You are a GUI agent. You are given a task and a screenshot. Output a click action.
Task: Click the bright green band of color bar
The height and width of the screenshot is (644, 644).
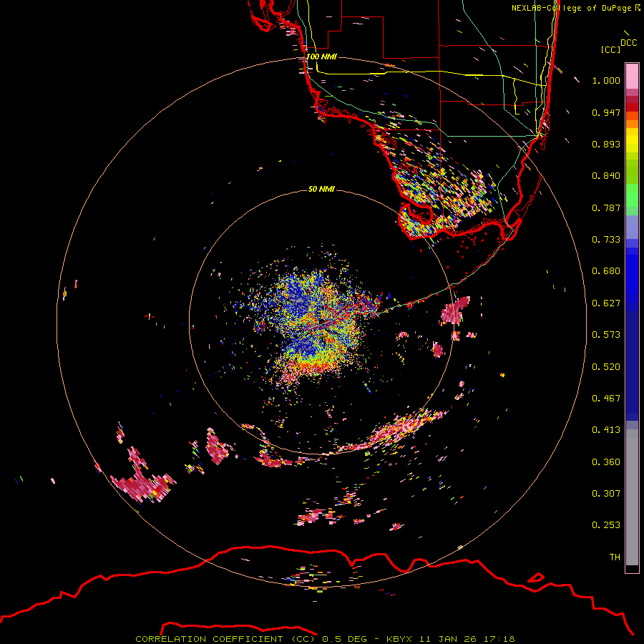click(632, 195)
